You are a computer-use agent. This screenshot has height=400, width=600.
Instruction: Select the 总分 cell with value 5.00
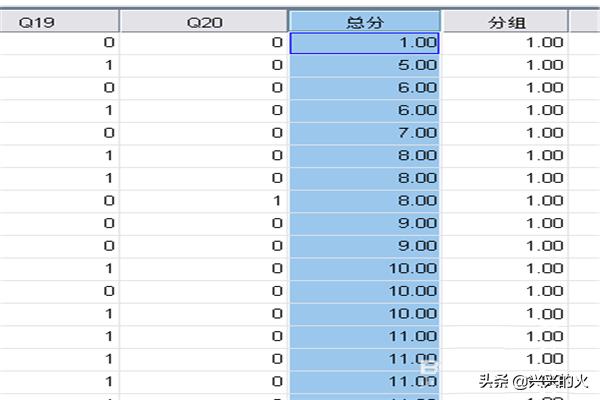365,65
